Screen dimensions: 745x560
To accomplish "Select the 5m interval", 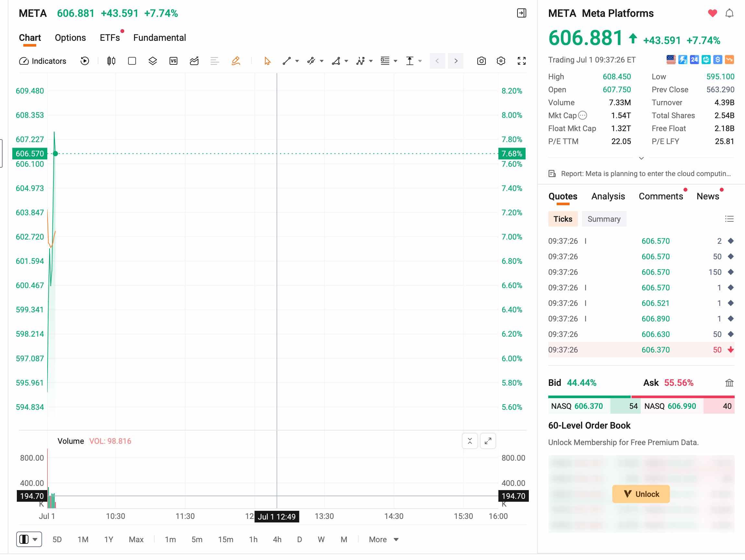I will (197, 540).
